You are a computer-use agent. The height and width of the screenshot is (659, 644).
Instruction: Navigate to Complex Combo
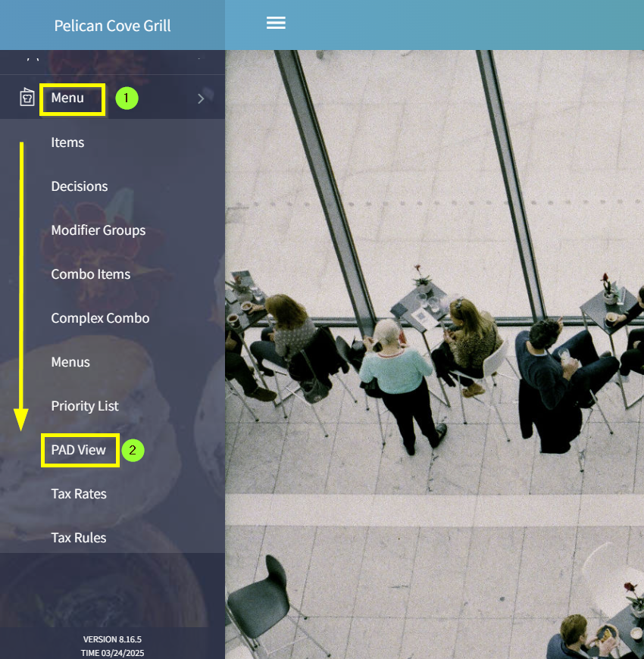click(100, 318)
